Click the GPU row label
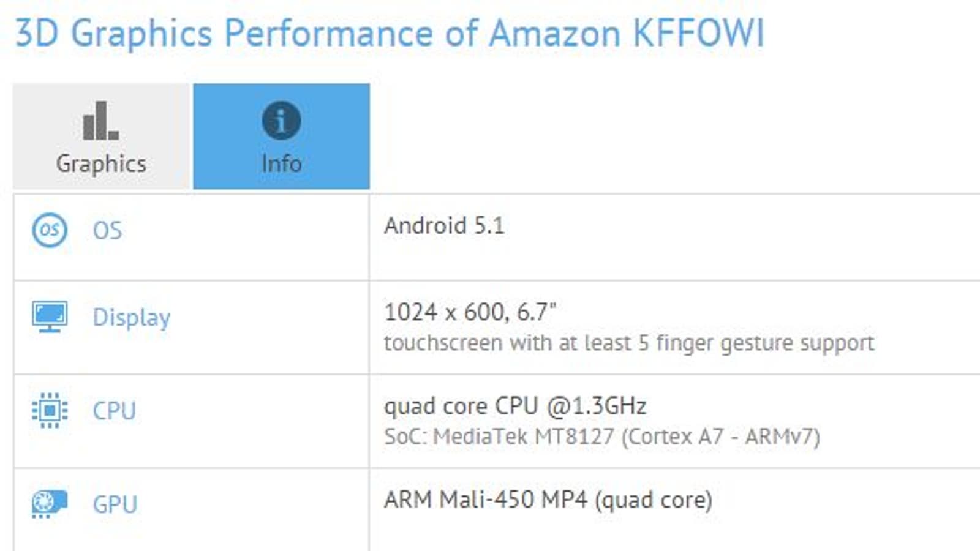The image size is (980, 551). pos(115,504)
